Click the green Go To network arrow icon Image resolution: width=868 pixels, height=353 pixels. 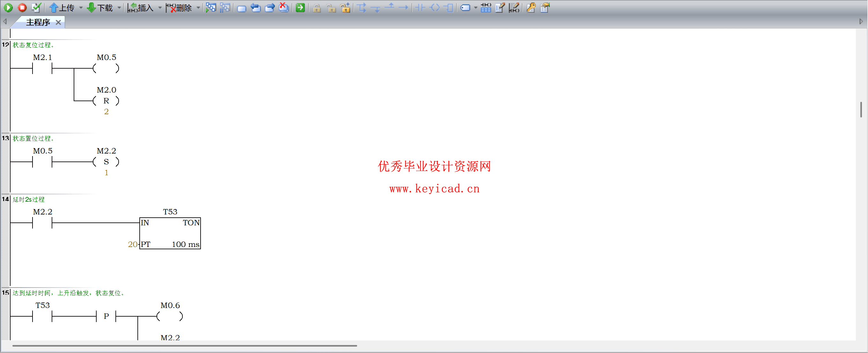point(300,7)
